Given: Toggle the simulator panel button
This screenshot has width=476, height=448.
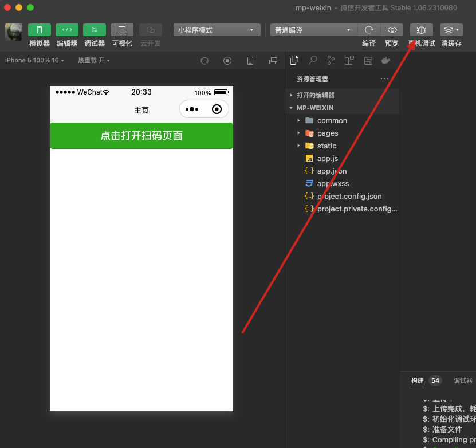Looking at the screenshot, I should tap(40, 30).
